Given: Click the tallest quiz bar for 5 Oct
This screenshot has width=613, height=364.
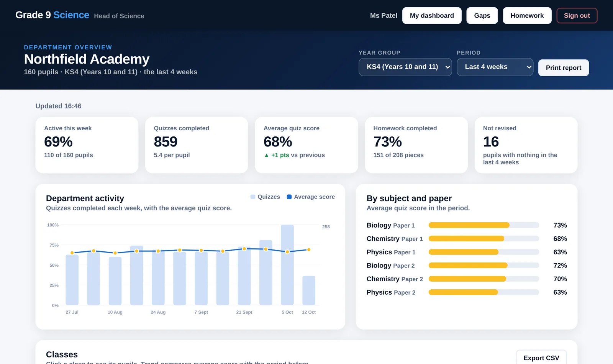Looking at the screenshot, I should tap(287, 265).
